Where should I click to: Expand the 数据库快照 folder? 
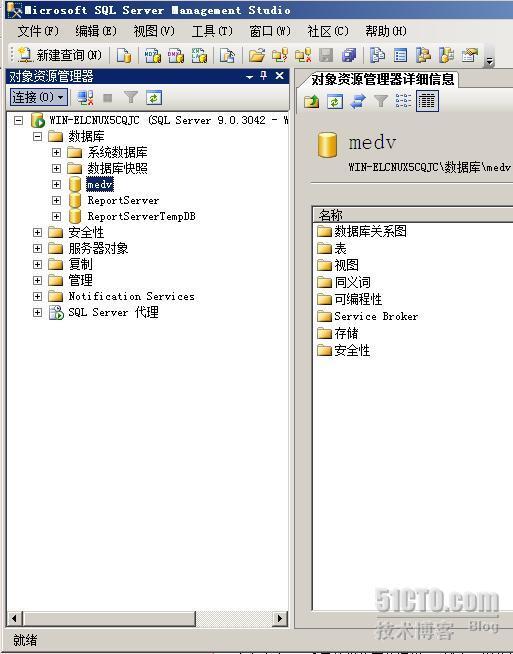click(x=56, y=169)
